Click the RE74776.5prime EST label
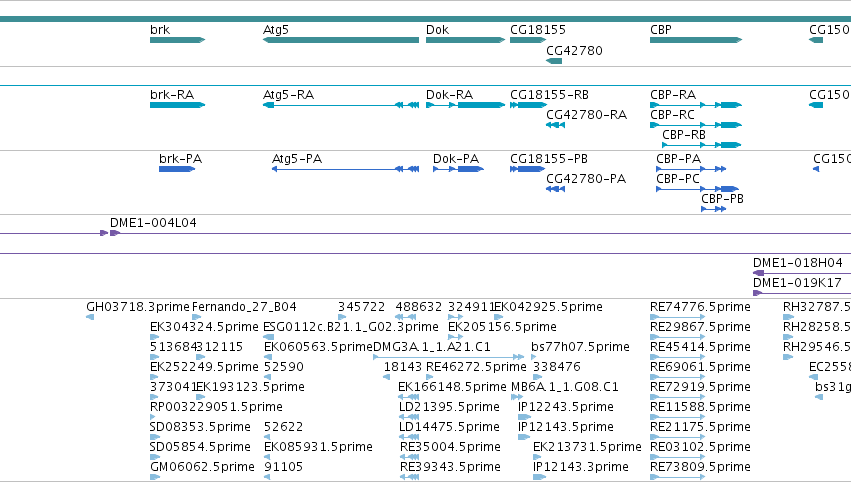 pos(701,307)
